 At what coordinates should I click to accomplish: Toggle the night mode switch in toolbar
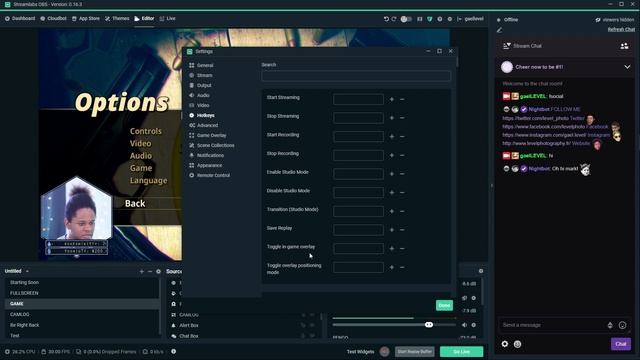coord(406,19)
